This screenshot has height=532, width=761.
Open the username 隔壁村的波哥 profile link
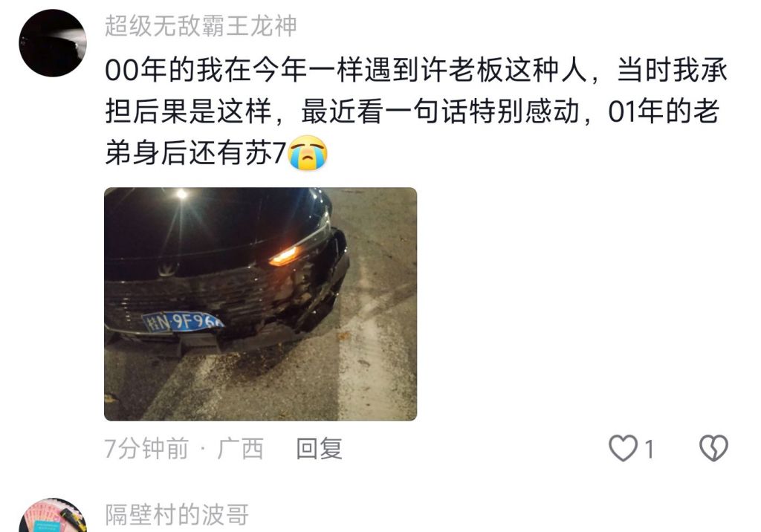click(x=177, y=515)
